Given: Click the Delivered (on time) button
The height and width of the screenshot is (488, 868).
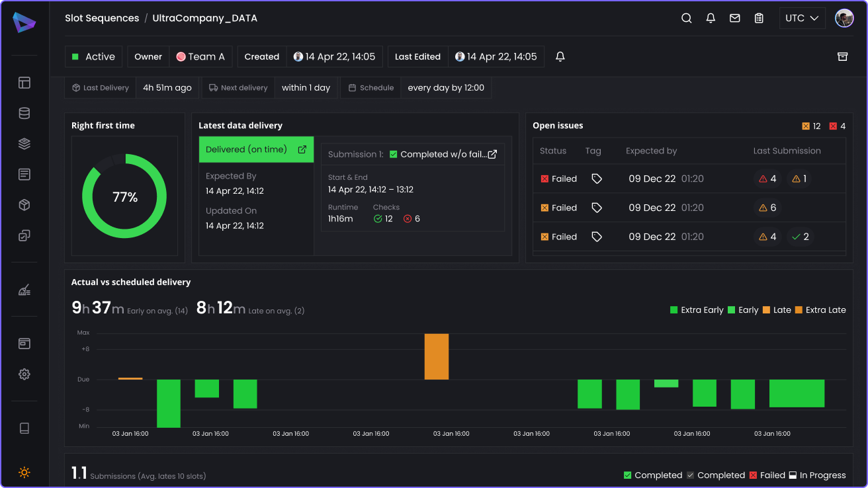Looking at the screenshot, I should tap(256, 149).
